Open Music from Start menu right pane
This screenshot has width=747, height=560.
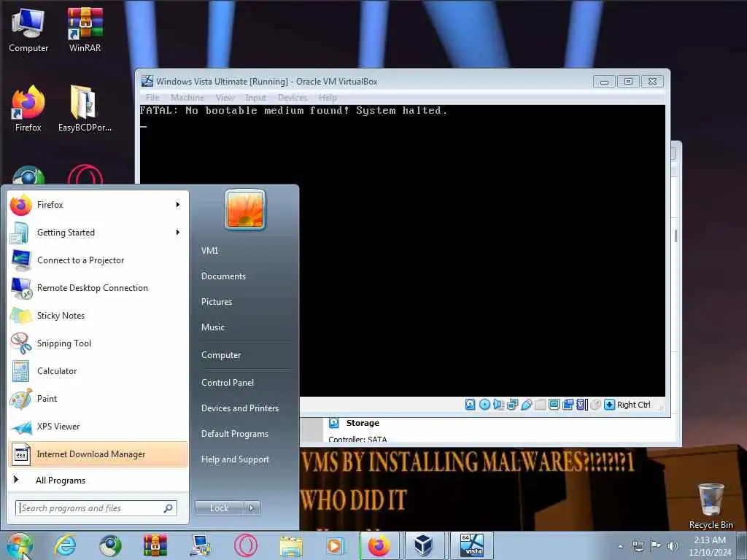point(212,327)
